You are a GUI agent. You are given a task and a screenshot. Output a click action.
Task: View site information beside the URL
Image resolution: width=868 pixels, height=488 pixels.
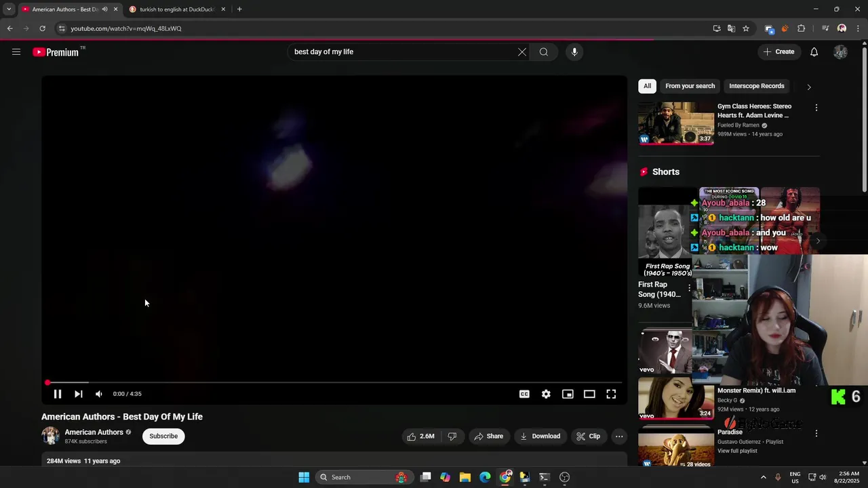pyautogui.click(x=62, y=28)
